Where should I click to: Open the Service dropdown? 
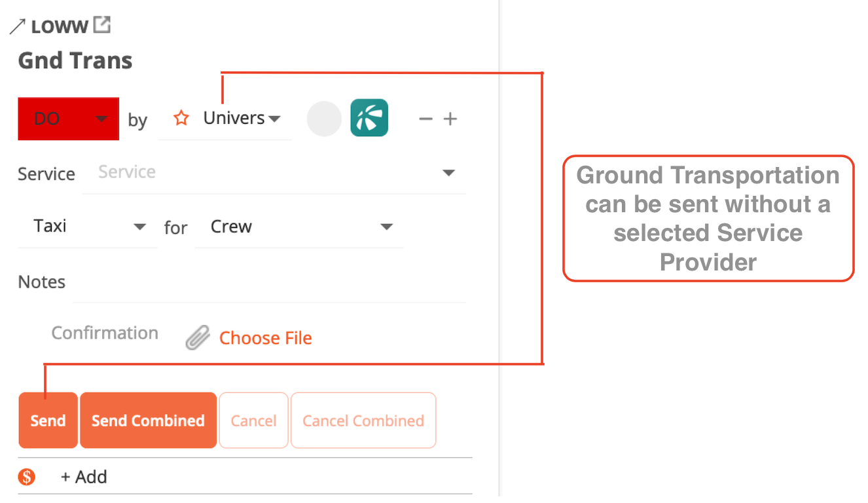coord(448,172)
